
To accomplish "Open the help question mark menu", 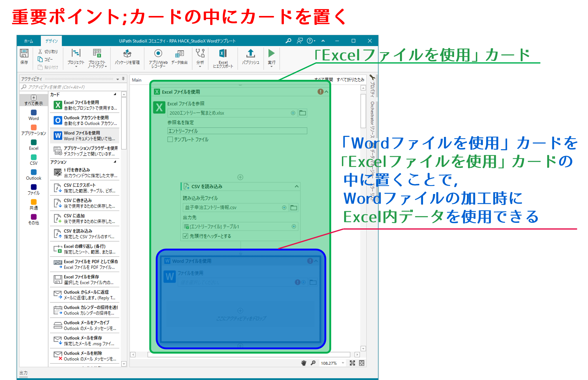I will click(310, 41).
